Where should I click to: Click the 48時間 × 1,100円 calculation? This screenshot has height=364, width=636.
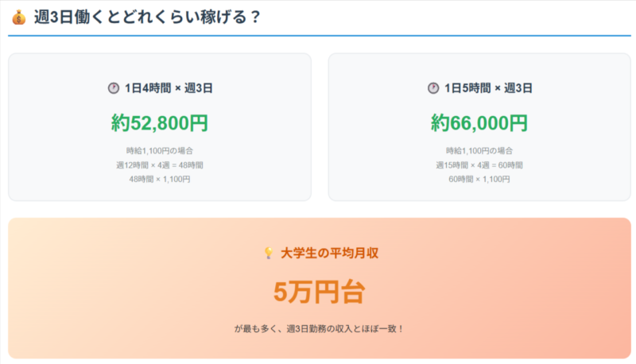160,179
